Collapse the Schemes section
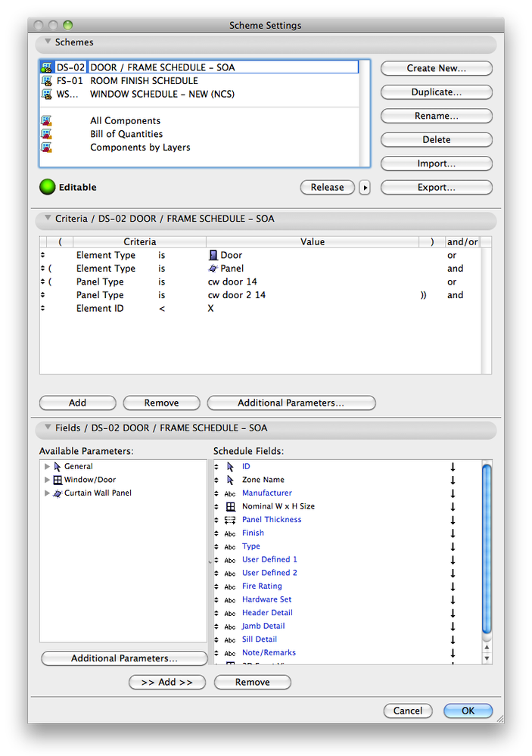Image resolution: width=532 pixels, height=756 pixels. [48, 42]
